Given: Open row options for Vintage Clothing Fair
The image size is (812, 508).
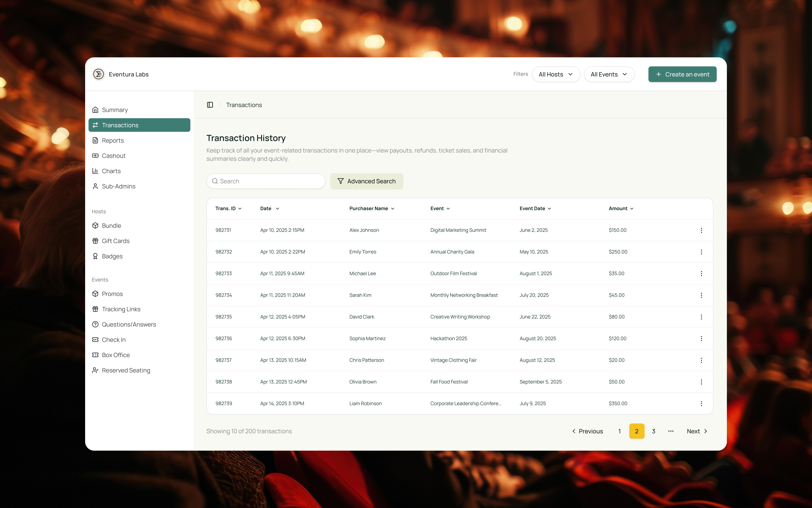Looking at the screenshot, I should coord(701,360).
